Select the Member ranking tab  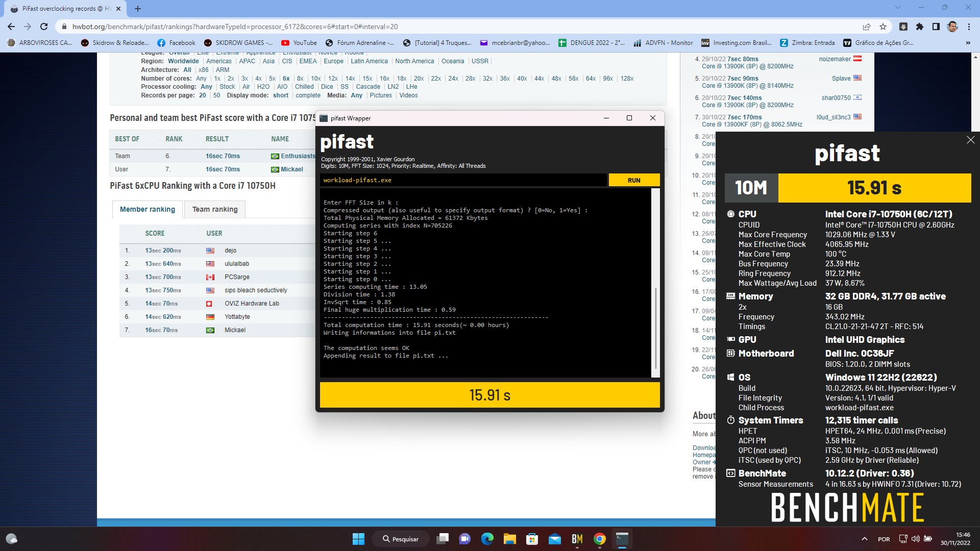click(x=148, y=209)
